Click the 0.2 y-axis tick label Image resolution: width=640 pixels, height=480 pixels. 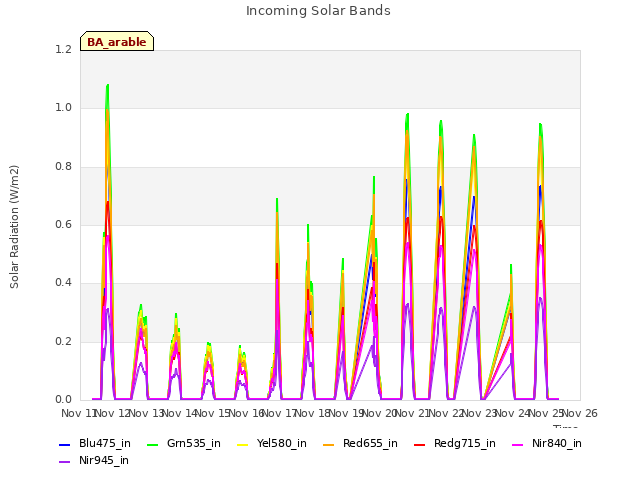[63, 341]
